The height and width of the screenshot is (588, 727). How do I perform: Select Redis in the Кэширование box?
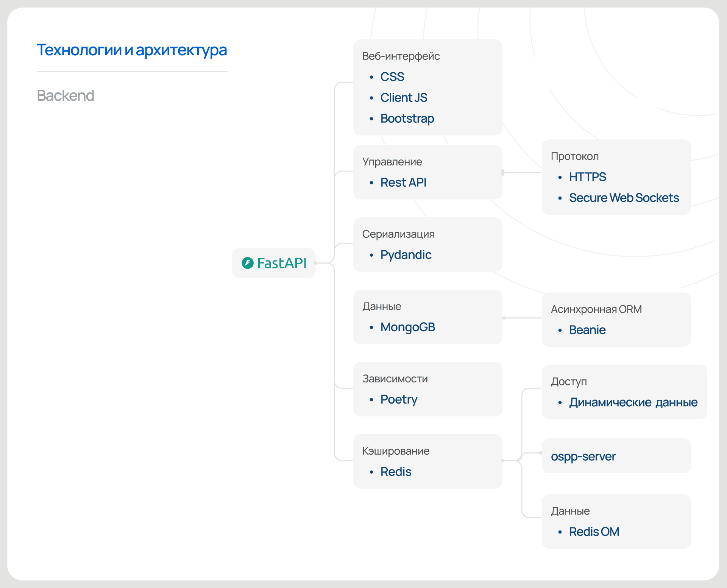click(396, 472)
